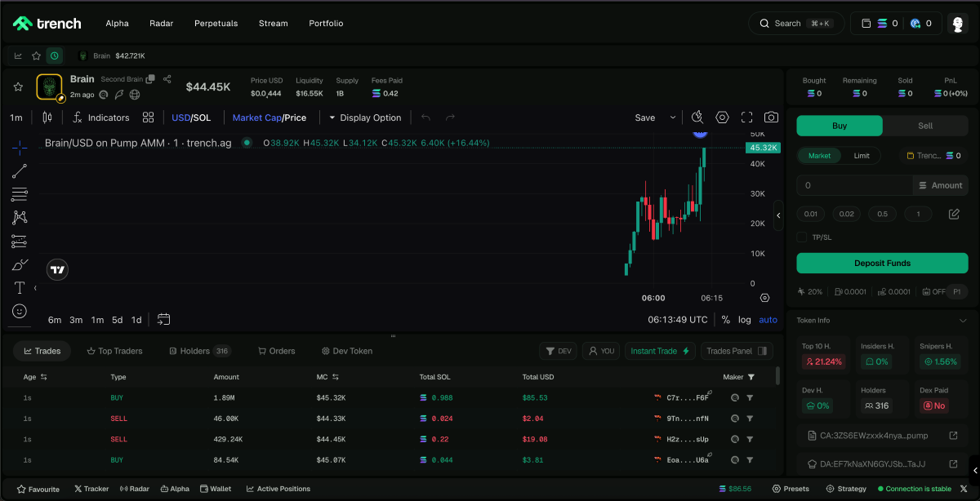The image size is (980, 501).
Task: Toggle the YOU trades filter
Action: click(601, 351)
